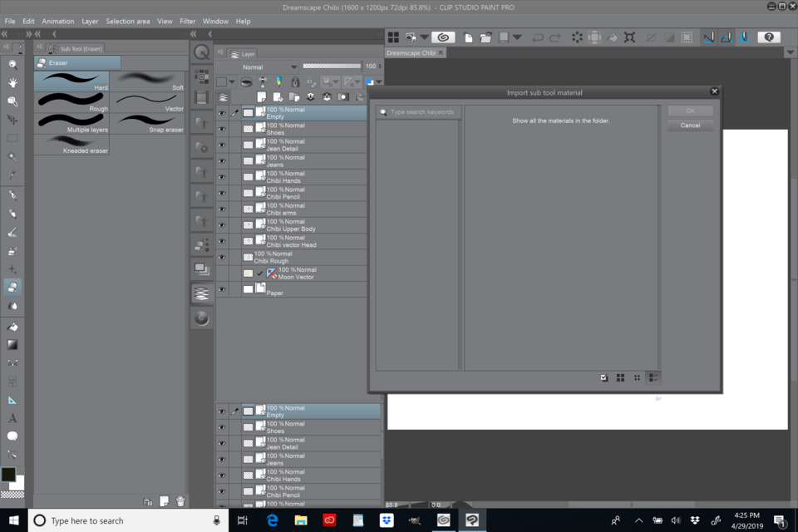Click the Clip Studio spiral icon
This screenshot has height=532, width=798.
pyautogui.click(x=443, y=37)
